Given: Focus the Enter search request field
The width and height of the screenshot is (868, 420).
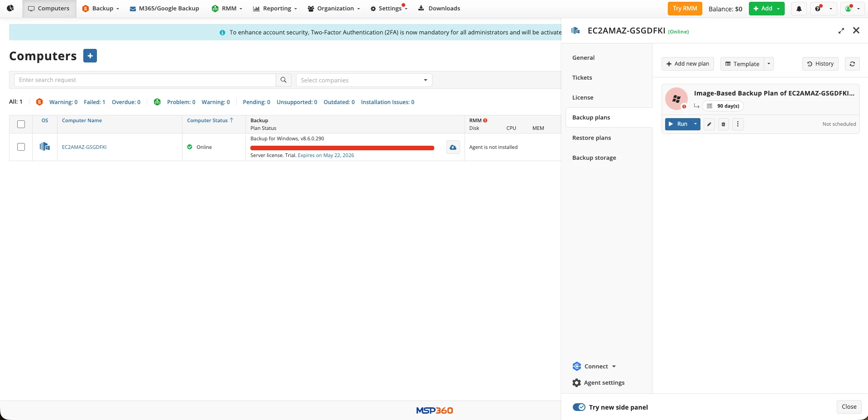Looking at the screenshot, I should point(145,80).
